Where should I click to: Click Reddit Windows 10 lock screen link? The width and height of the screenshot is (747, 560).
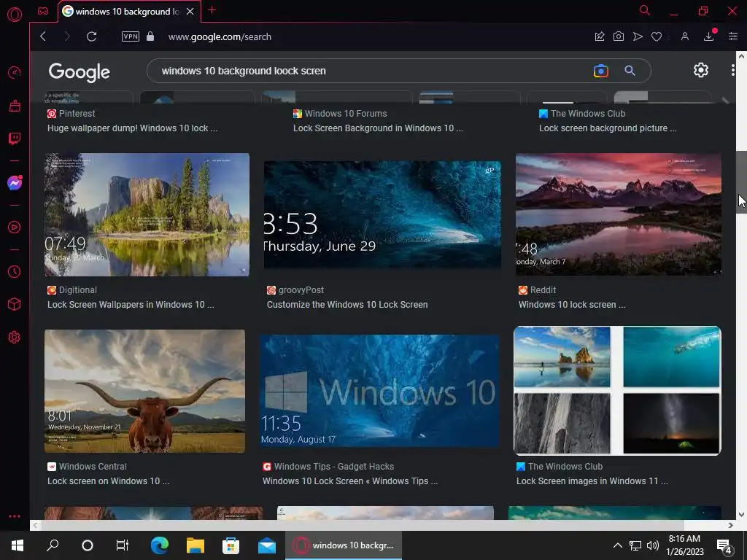click(572, 305)
